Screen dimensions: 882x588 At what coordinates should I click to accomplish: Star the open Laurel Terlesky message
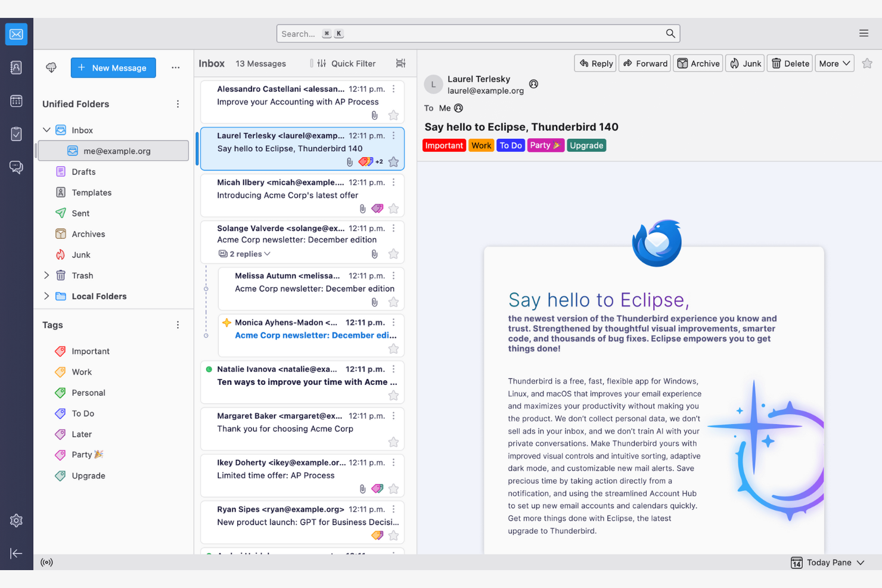click(x=867, y=63)
